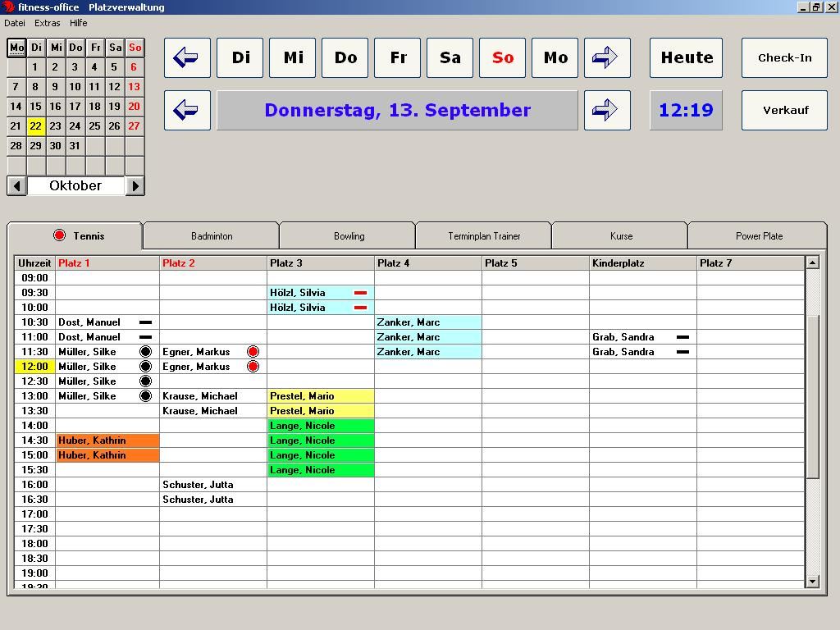Click red dash for Hölzl, Silvia at 10:00
This screenshot has width=840, height=630.
pyautogui.click(x=361, y=308)
